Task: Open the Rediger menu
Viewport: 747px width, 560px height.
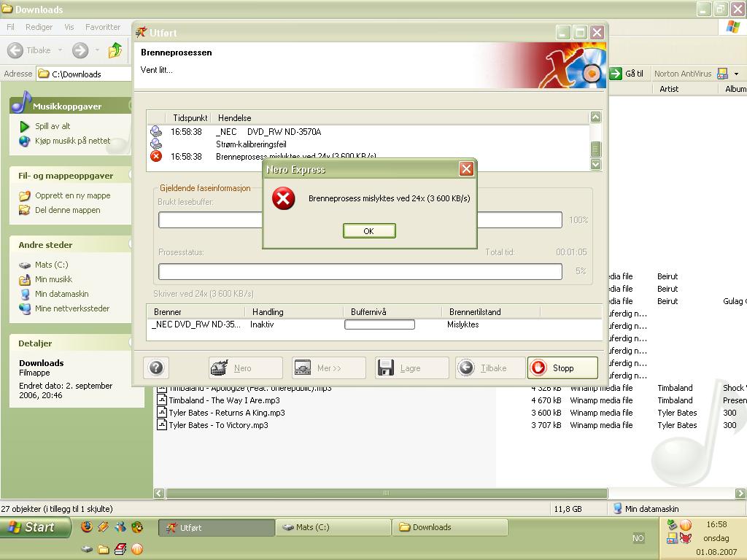Action: click(39, 27)
